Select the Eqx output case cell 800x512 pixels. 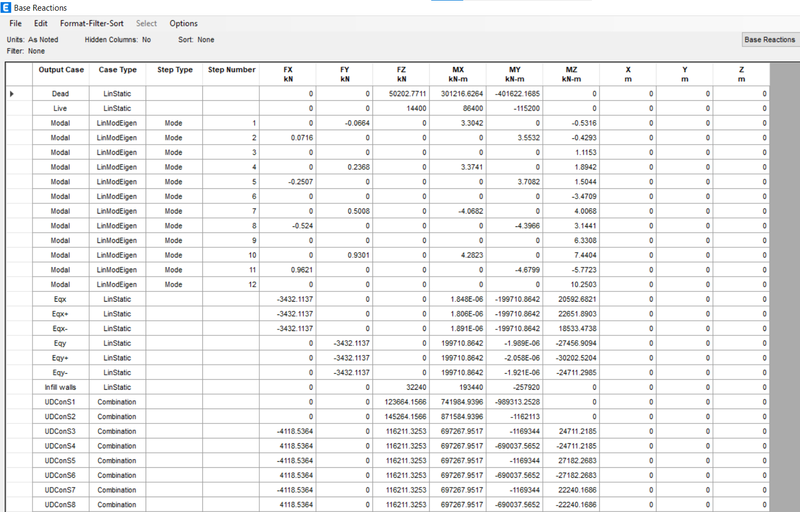[61, 299]
